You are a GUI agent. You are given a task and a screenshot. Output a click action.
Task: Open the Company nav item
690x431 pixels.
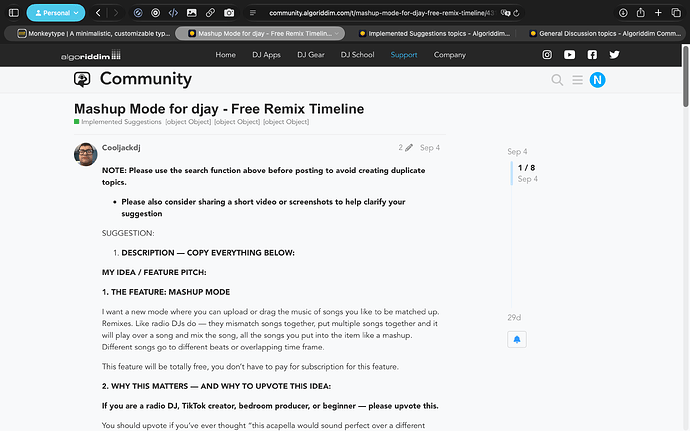pyautogui.click(x=449, y=55)
